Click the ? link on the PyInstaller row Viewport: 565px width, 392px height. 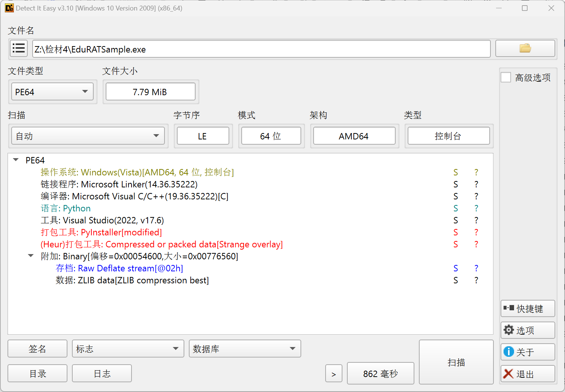(x=476, y=232)
